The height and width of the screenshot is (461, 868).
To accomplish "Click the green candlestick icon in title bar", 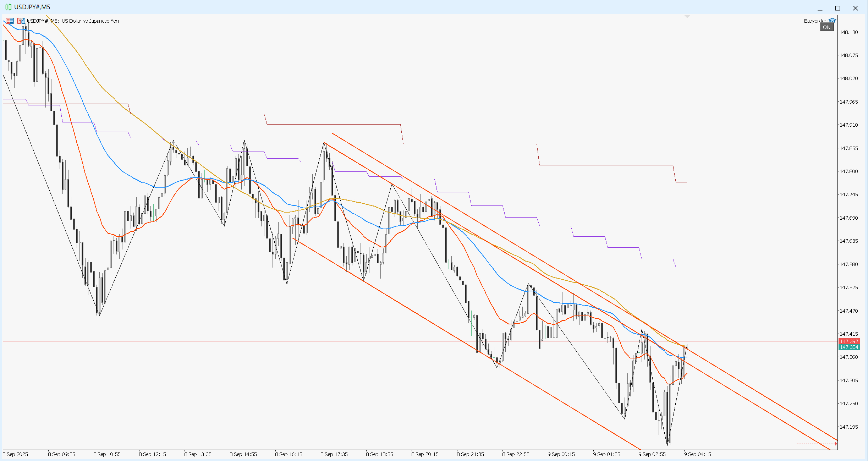I will (x=8, y=7).
